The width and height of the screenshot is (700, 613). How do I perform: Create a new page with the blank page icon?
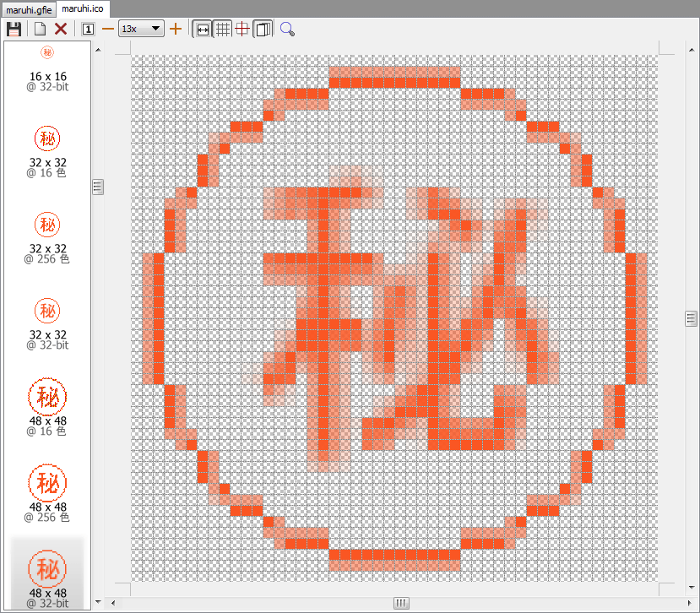(x=41, y=30)
